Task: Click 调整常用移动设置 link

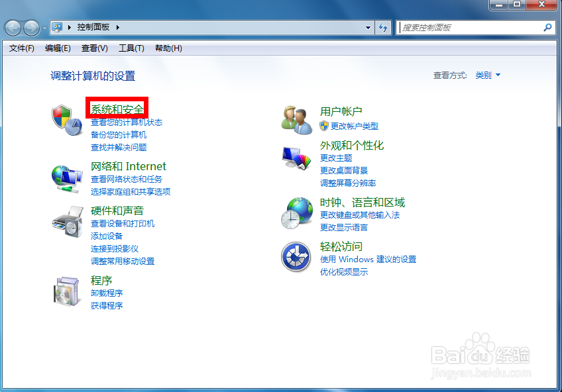Action: [x=123, y=262]
